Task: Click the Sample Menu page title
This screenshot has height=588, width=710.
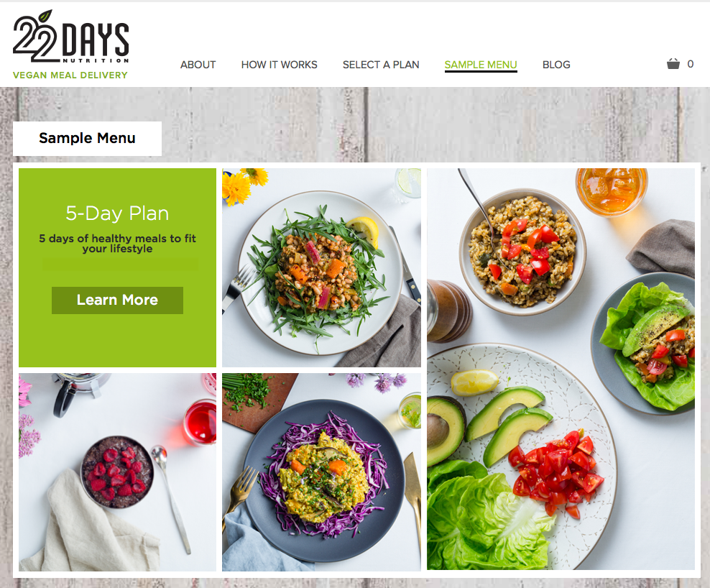Action: tap(88, 138)
